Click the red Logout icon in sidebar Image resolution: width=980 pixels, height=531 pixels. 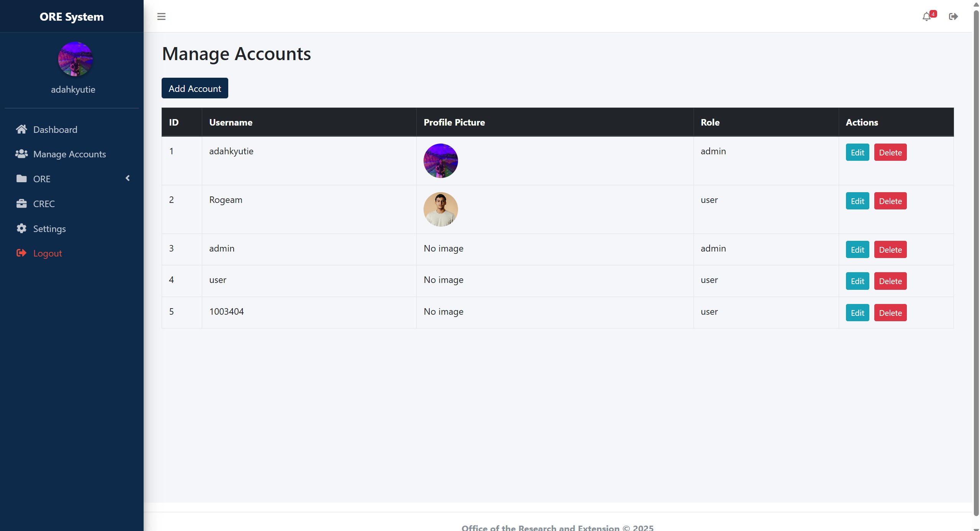(x=21, y=253)
